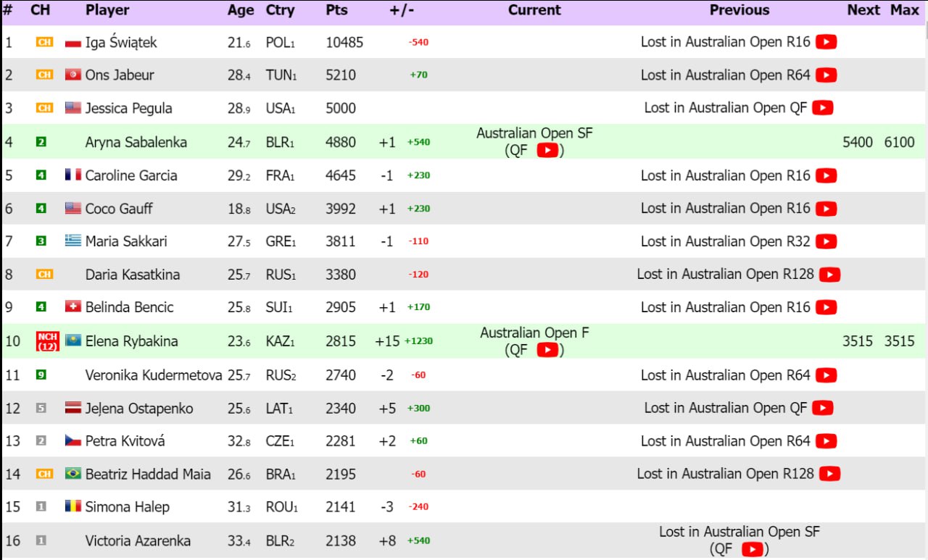Screen dimensions: 928x560
Task: Open Petra Kvitová's R64 loss video icon
Action: tap(826, 441)
